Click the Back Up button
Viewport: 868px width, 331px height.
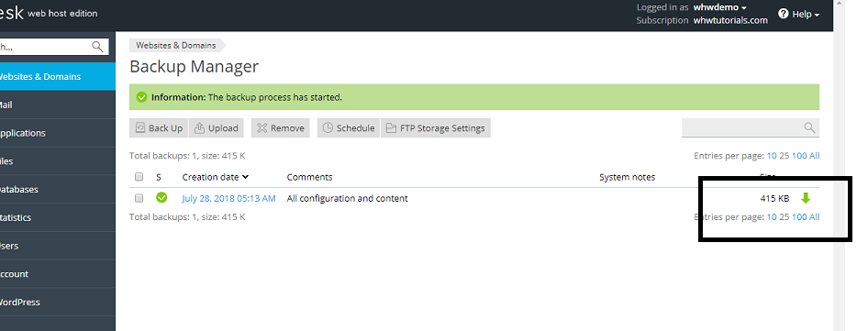tap(159, 127)
